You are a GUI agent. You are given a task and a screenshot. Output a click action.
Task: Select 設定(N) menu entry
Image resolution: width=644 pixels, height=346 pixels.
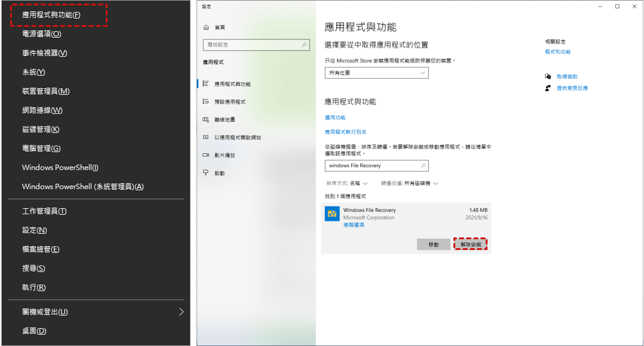34,230
